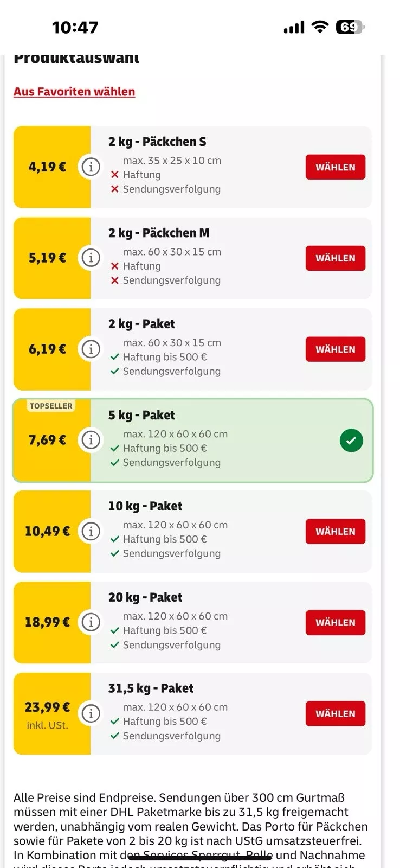
Task: Tap the 5 kg - Paket title
Action: [x=141, y=415]
